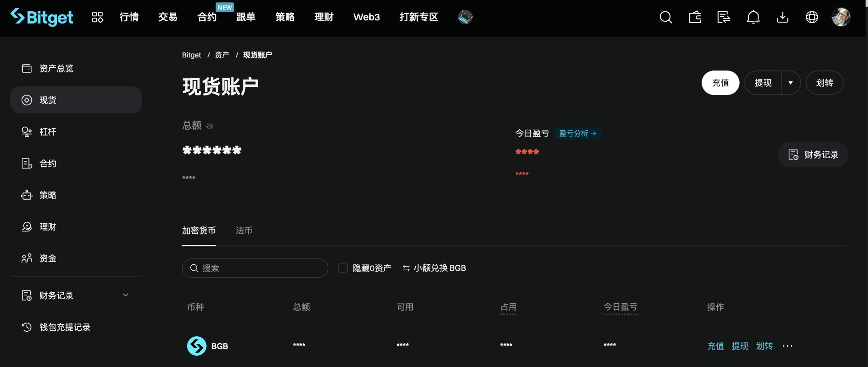This screenshot has width=868, height=367.
Task: Click Bitget in the breadcrumb
Action: point(192,55)
